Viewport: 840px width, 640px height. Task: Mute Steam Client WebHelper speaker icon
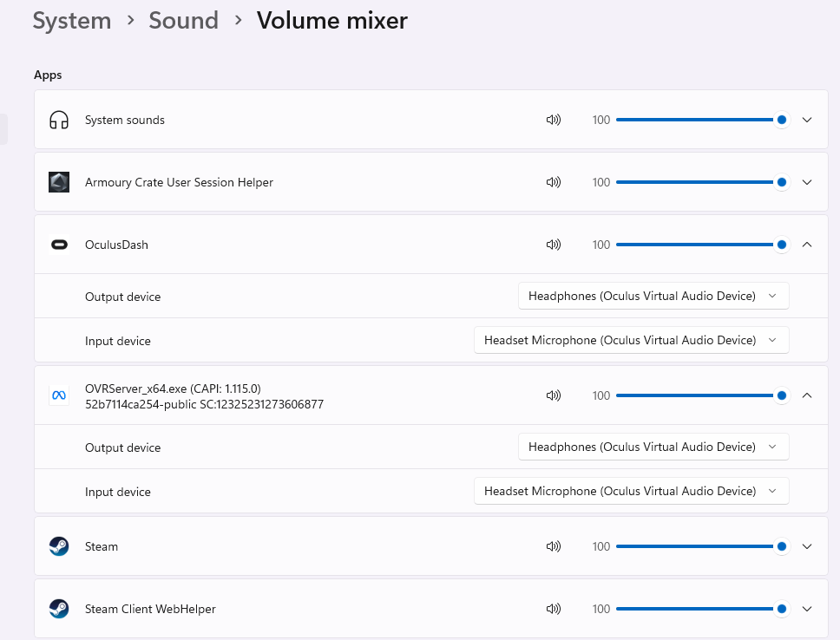pyautogui.click(x=554, y=609)
